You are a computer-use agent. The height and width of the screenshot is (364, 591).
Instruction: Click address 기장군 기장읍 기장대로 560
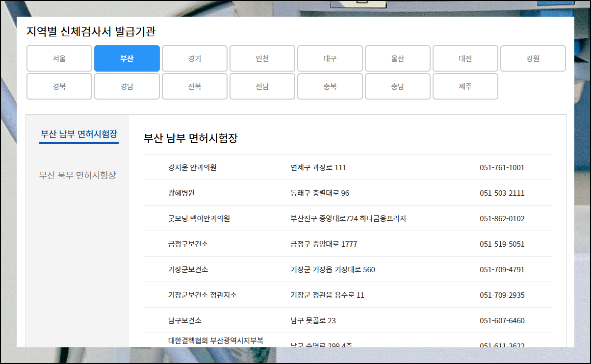pos(333,269)
